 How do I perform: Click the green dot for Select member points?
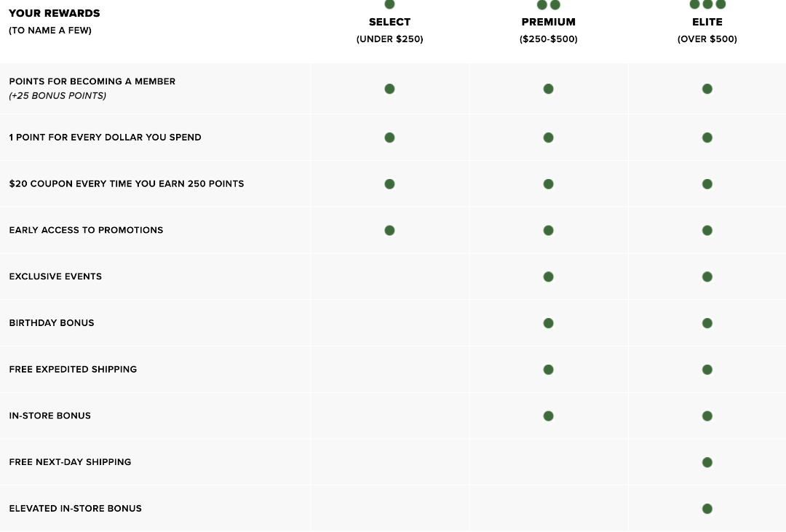coord(389,89)
